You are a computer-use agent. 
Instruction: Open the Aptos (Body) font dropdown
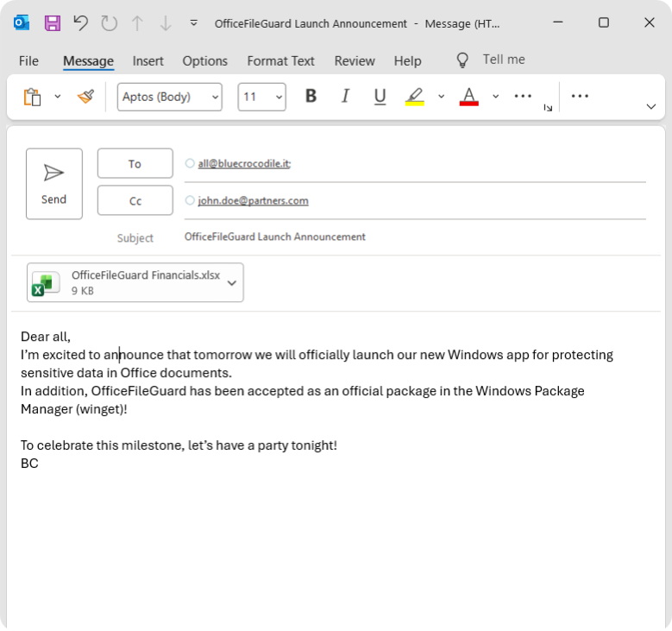(170, 97)
